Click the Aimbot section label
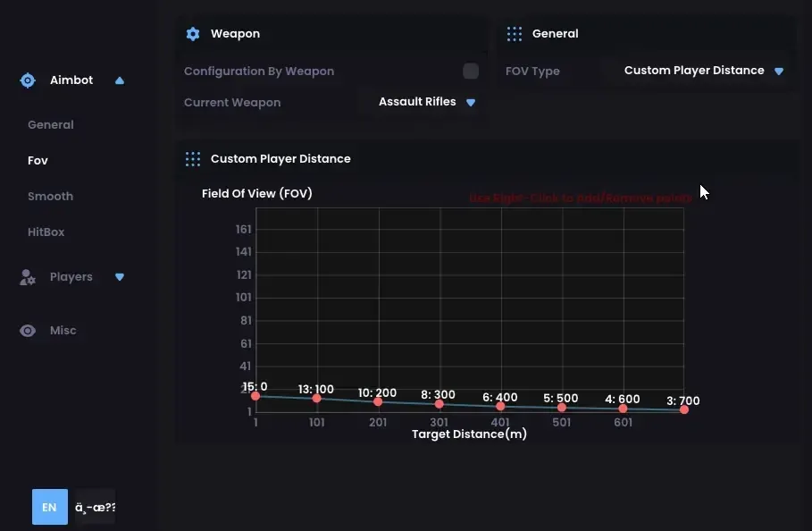The image size is (812, 531). [71, 80]
